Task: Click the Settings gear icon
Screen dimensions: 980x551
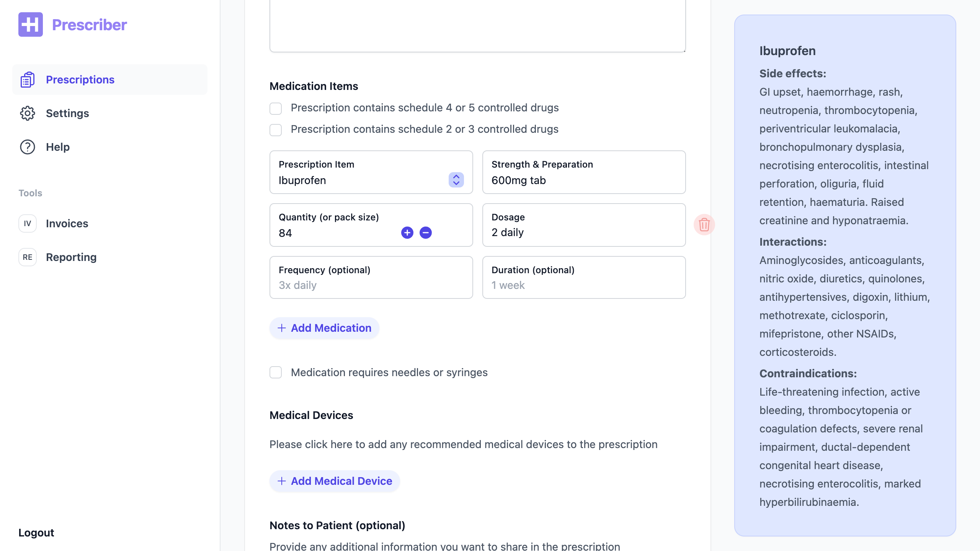Action: pyautogui.click(x=28, y=113)
